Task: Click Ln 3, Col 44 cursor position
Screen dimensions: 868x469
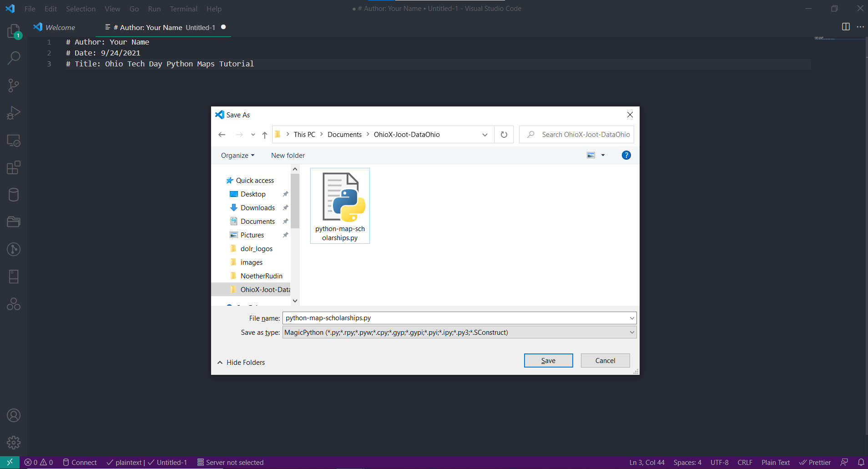Action: point(647,462)
